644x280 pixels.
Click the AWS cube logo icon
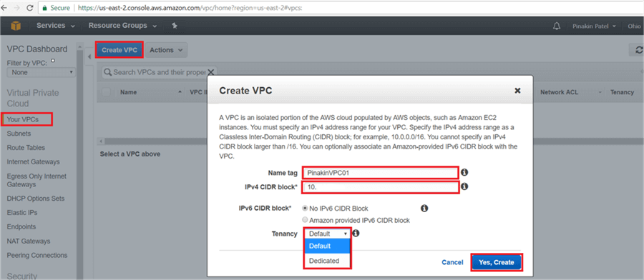pyautogui.click(x=16, y=26)
